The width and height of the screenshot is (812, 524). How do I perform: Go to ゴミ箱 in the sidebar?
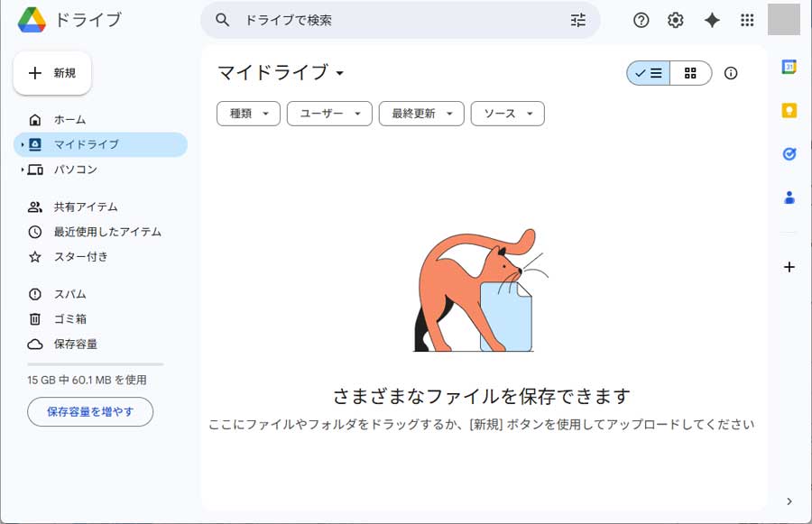click(x=69, y=318)
